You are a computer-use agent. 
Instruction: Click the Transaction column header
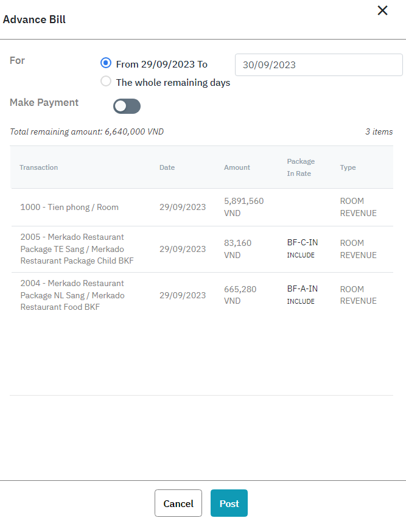(x=39, y=167)
